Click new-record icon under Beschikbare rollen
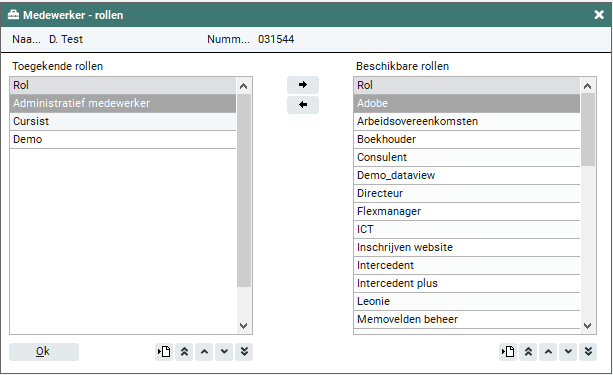Image resolution: width=613 pixels, height=375 pixels. tap(508, 352)
